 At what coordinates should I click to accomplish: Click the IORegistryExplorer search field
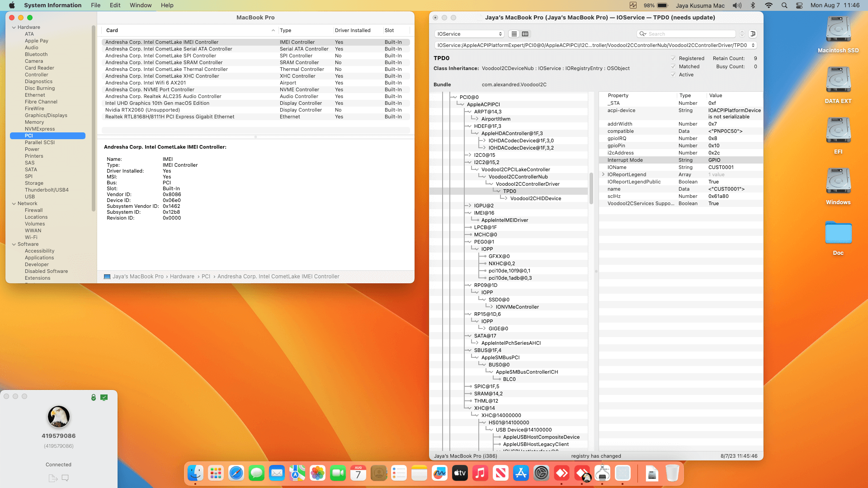coord(689,34)
